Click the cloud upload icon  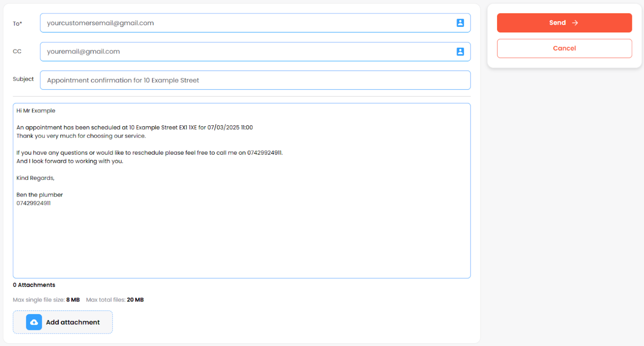click(x=34, y=322)
